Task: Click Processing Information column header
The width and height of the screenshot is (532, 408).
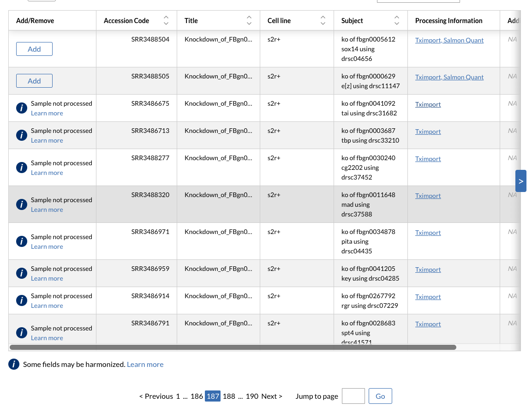Action: (448, 21)
